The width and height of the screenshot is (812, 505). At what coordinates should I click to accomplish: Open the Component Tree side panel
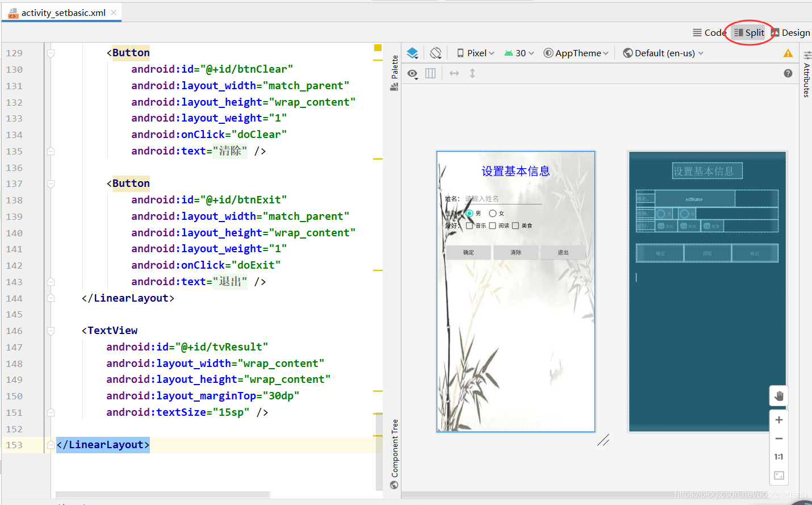tap(395, 454)
